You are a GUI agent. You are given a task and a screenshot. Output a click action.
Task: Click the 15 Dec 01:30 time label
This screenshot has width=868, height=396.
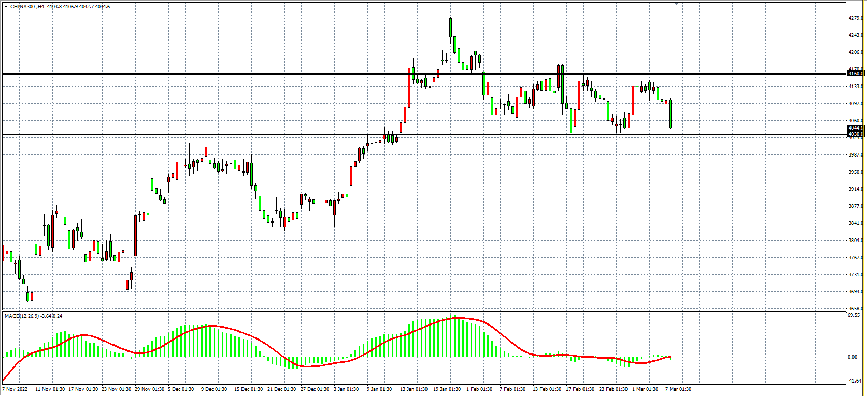pos(248,389)
